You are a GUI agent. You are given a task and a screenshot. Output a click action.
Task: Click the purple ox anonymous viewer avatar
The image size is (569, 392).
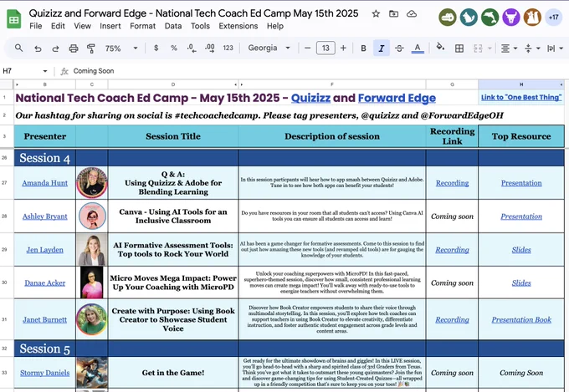511,17
